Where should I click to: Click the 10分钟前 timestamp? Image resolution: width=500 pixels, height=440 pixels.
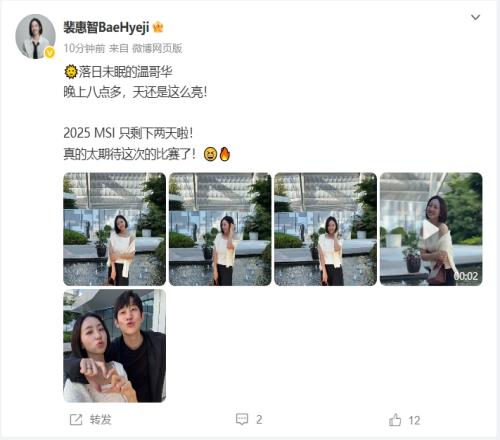pos(84,48)
